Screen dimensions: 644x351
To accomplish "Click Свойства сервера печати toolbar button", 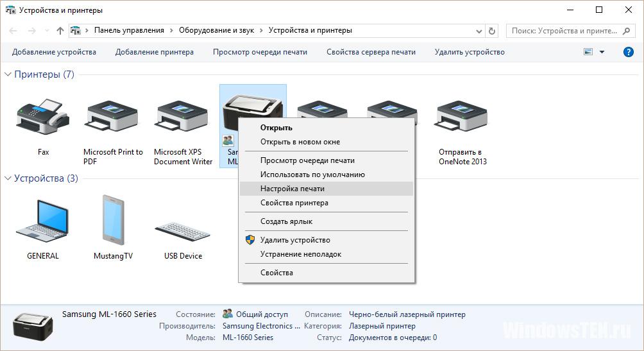I will (x=371, y=52).
